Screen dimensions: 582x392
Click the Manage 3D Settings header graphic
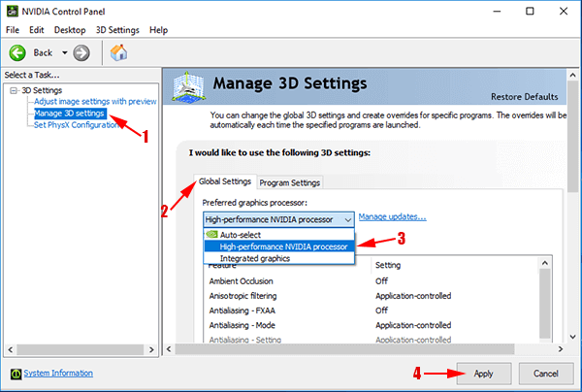[x=188, y=87]
